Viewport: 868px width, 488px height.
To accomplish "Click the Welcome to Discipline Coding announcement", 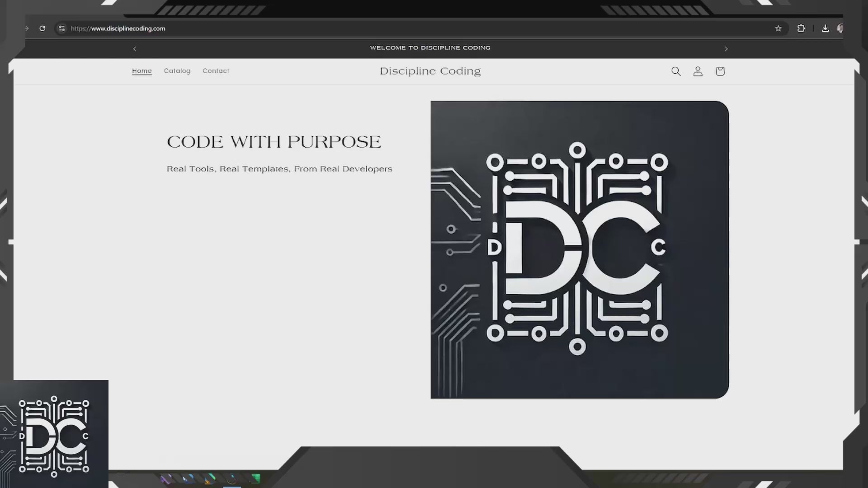I will 430,48.
